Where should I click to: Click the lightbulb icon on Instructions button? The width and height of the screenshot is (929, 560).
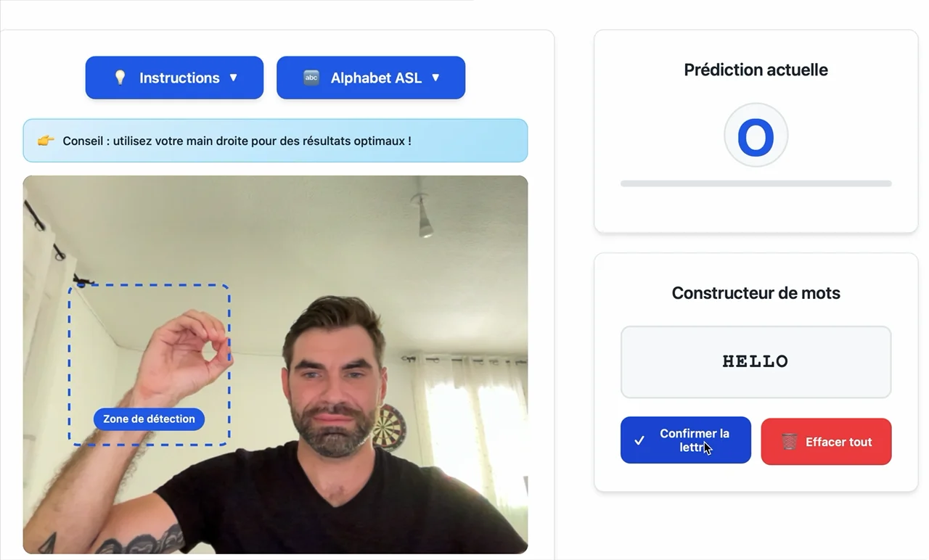click(120, 78)
